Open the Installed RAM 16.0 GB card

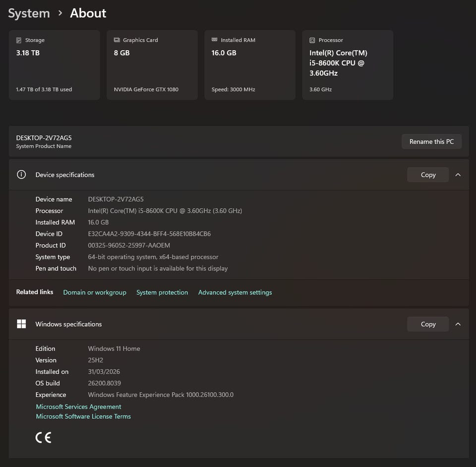[x=250, y=64]
